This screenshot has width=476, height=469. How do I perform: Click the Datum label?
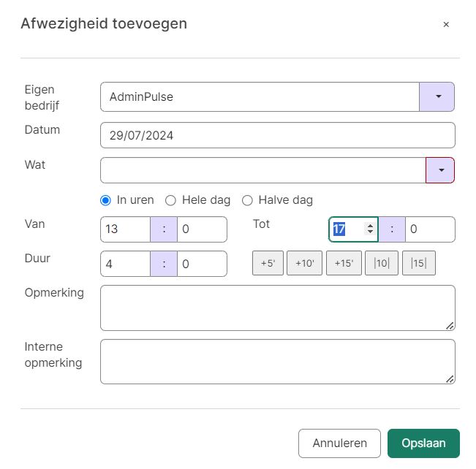pyautogui.click(x=42, y=130)
